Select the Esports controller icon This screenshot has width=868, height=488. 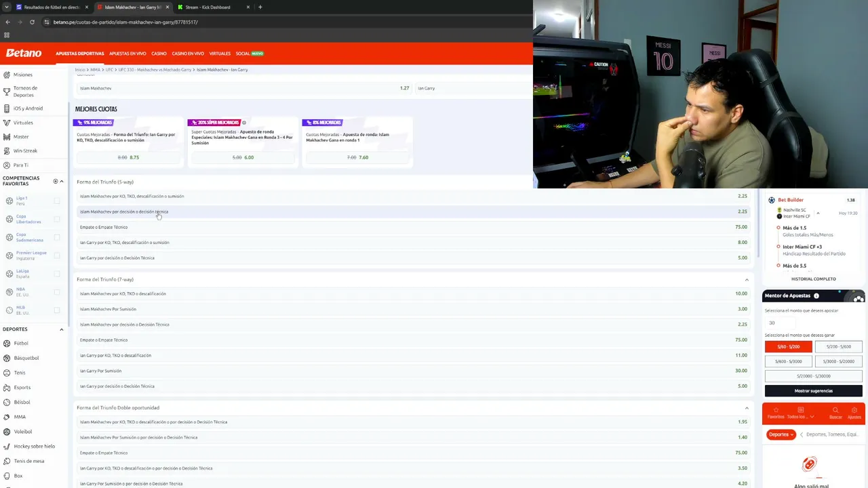7,388
